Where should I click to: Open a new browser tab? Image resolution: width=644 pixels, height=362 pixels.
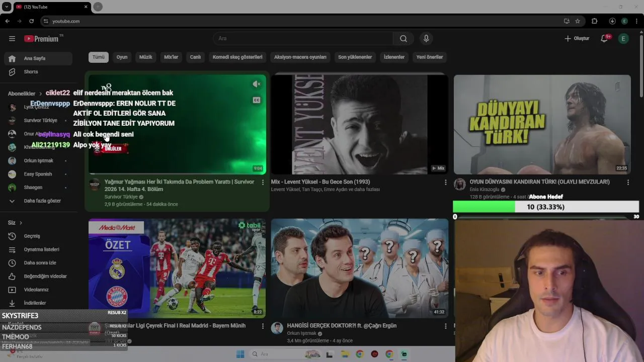98,7
